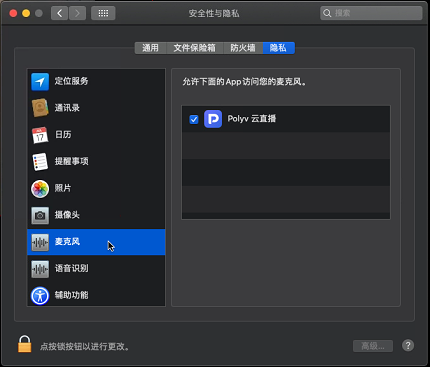Viewport: 431px width, 369px height.
Task: Open the Location Services (定位服务) arrow icon
Action: coord(40,81)
